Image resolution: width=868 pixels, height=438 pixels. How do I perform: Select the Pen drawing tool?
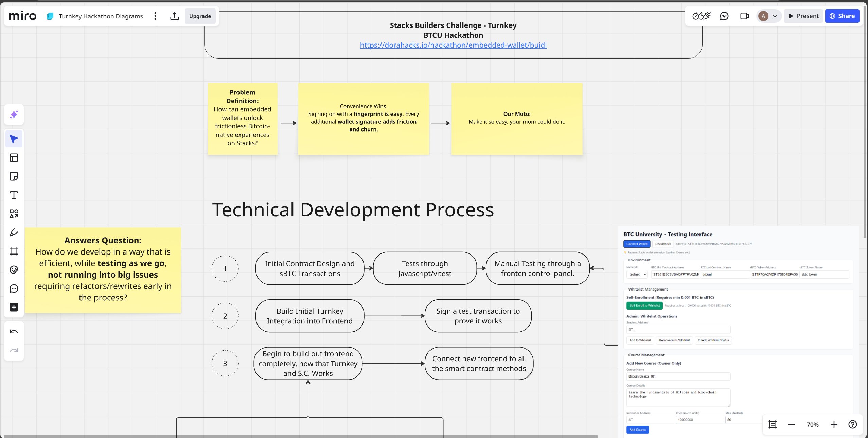coord(14,232)
